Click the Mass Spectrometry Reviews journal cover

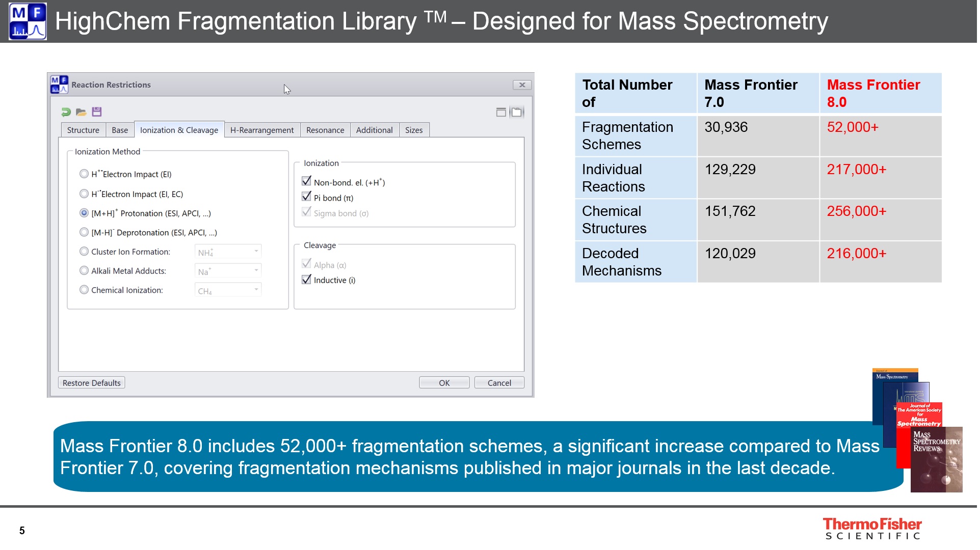[x=937, y=461]
